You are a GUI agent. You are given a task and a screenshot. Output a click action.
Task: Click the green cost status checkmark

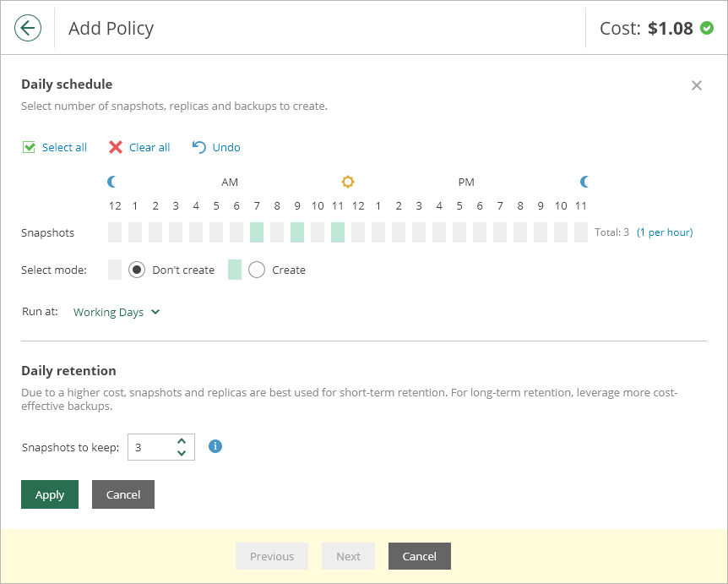[x=707, y=28]
